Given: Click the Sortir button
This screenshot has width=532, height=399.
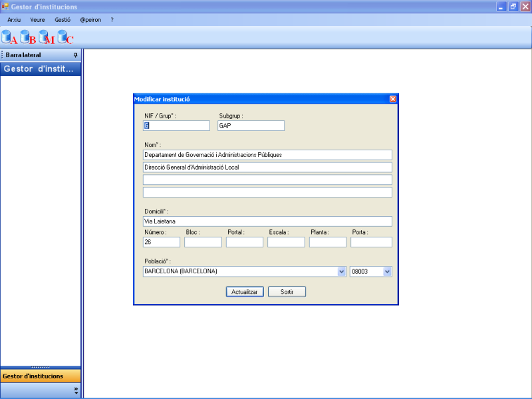Looking at the screenshot, I should pos(287,292).
